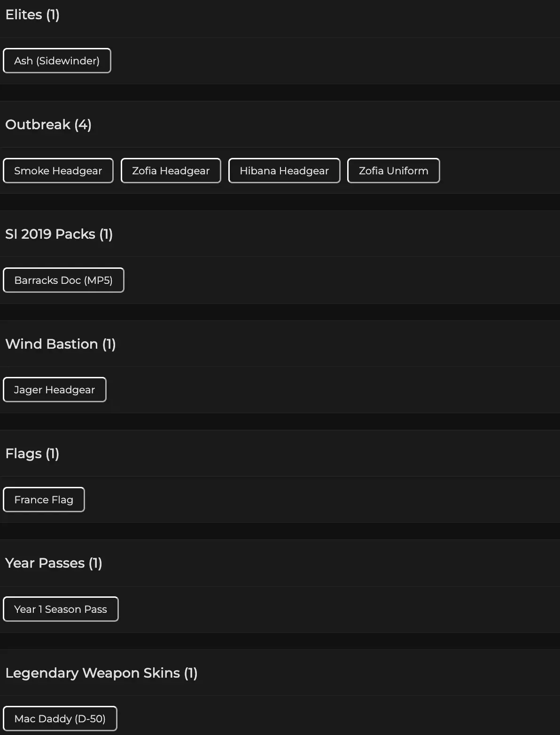Click the SI 2019 Packs count (1)
The width and height of the screenshot is (560, 735).
[x=106, y=234]
